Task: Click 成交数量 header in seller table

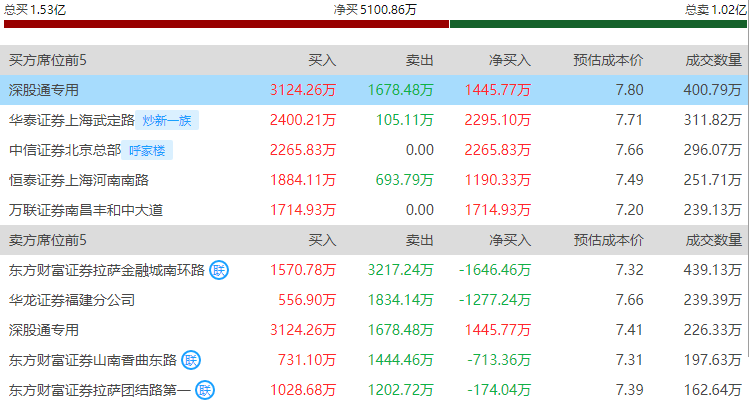Action: [714, 240]
